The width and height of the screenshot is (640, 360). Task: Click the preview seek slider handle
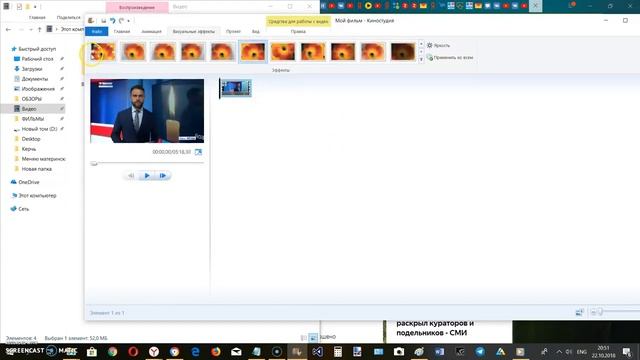point(94,163)
